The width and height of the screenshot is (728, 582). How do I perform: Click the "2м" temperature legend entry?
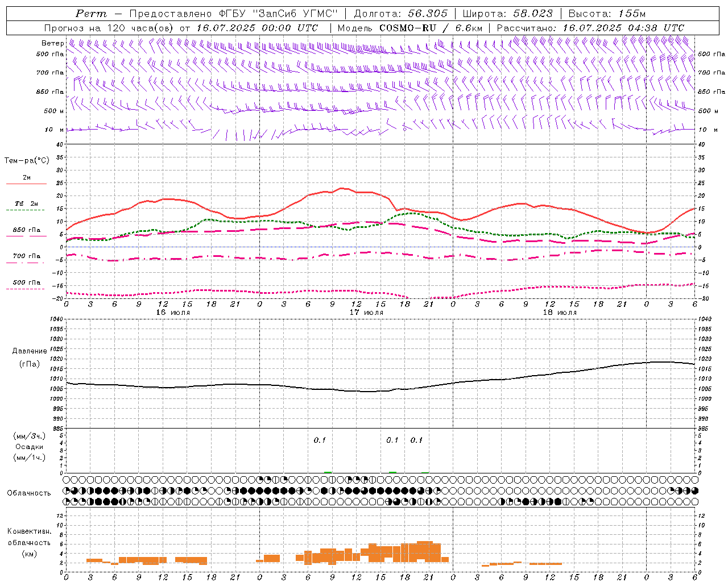pos(27,177)
